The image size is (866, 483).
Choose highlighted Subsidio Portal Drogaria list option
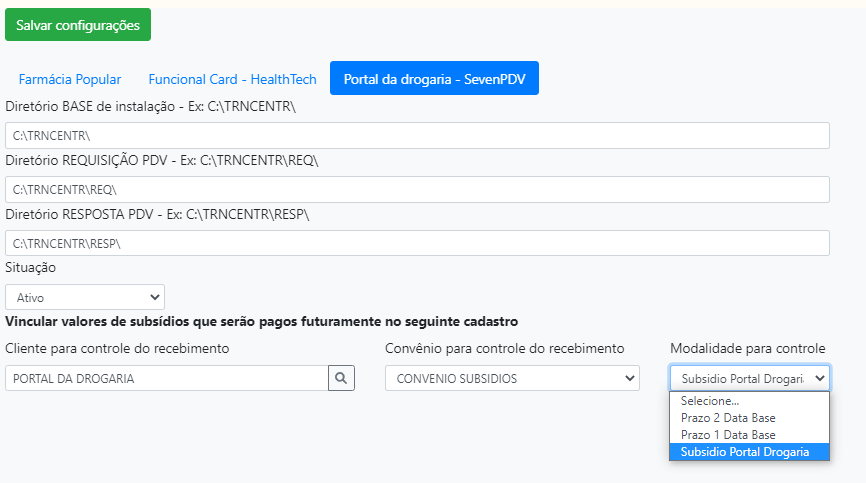[741, 452]
